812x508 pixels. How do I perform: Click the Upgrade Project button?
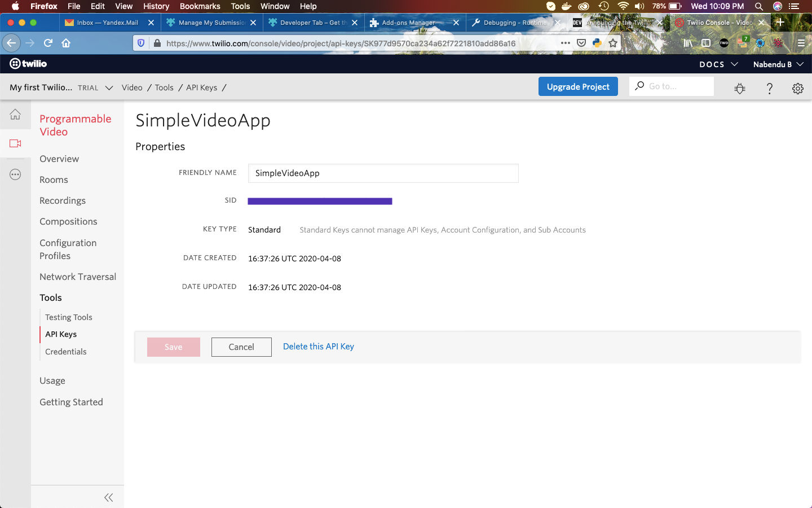click(578, 86)
